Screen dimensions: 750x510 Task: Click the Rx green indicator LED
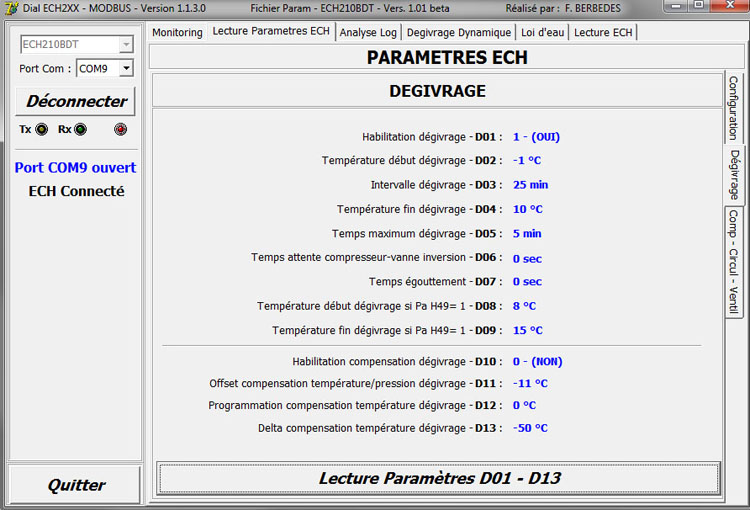[x=80, y=129]
